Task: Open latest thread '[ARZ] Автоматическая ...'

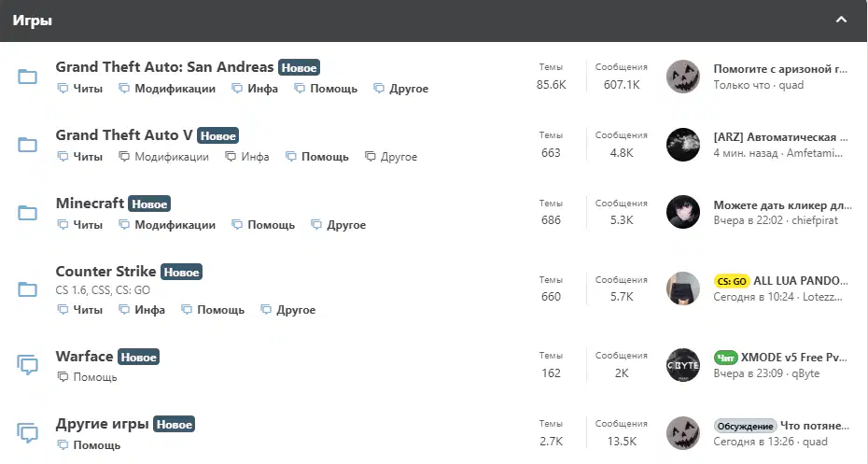Action: pyautogui.click(x=780, y=136)
